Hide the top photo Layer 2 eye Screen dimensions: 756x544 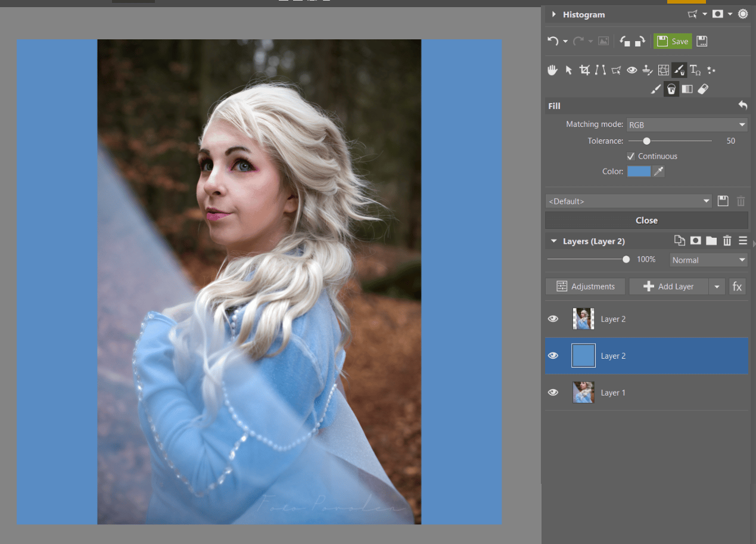553,319
